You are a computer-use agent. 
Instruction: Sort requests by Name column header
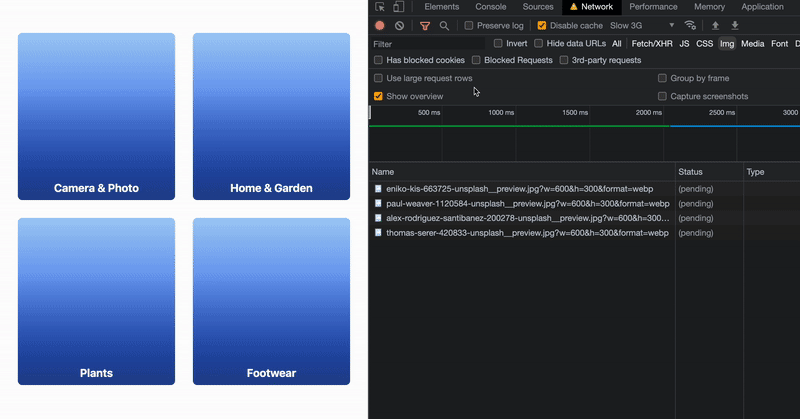tap(522, 172)
